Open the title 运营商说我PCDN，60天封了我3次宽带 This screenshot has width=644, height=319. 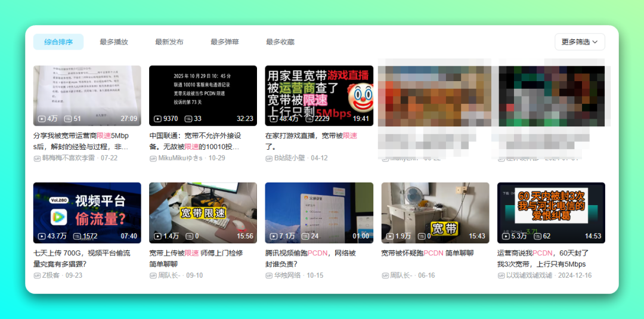pyautogui.click(x=543, y=258)
